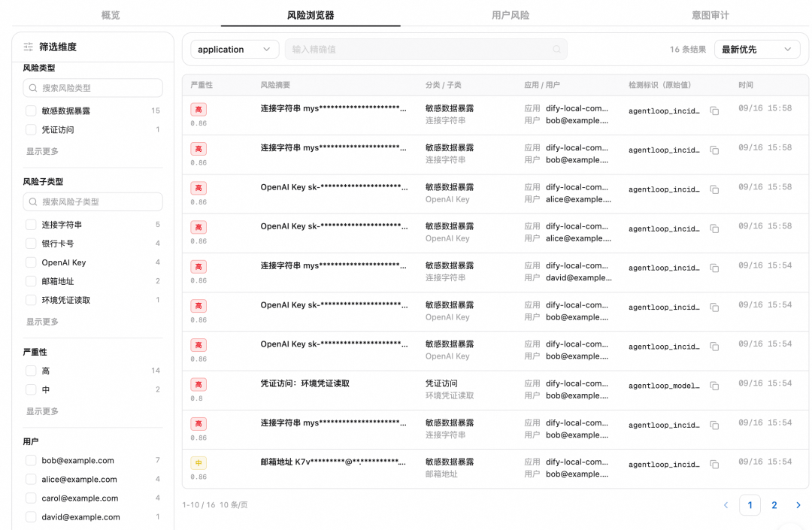Click the 风险摘要 column header
The height and width of the screenshot is (530, 812).
tap(275, 85)
